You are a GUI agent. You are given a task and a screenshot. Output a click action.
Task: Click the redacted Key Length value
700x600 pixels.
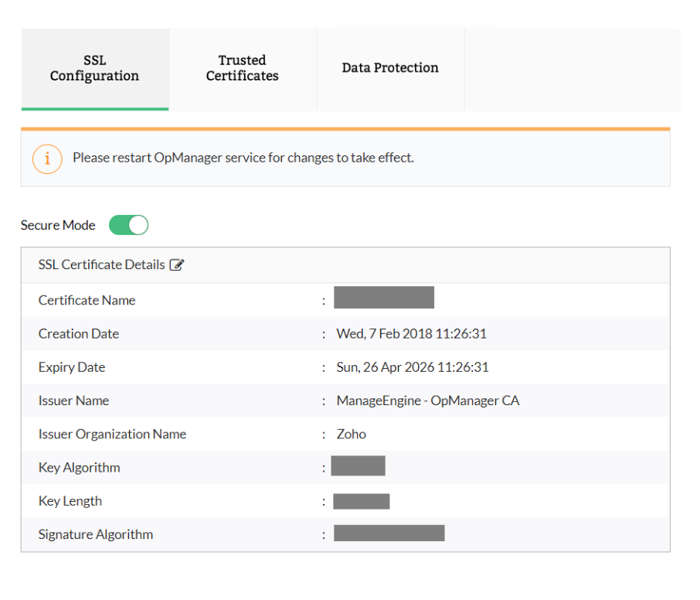(361, 501)
